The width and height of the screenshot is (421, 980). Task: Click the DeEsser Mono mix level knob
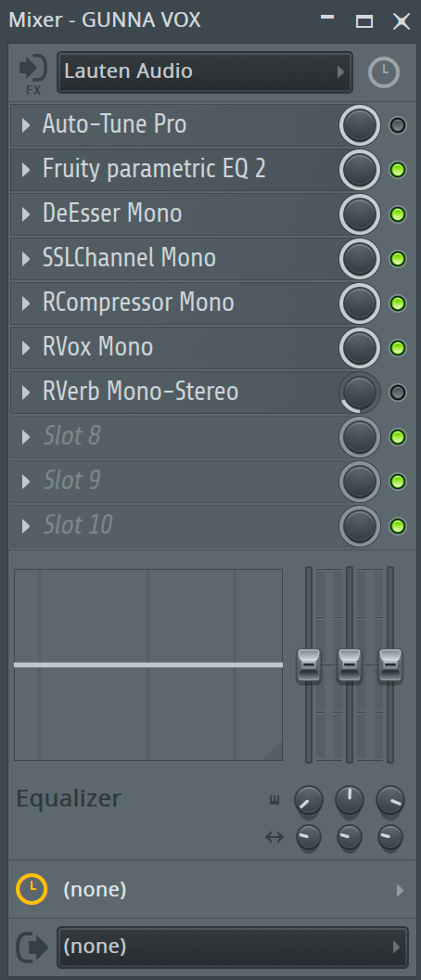360,213
